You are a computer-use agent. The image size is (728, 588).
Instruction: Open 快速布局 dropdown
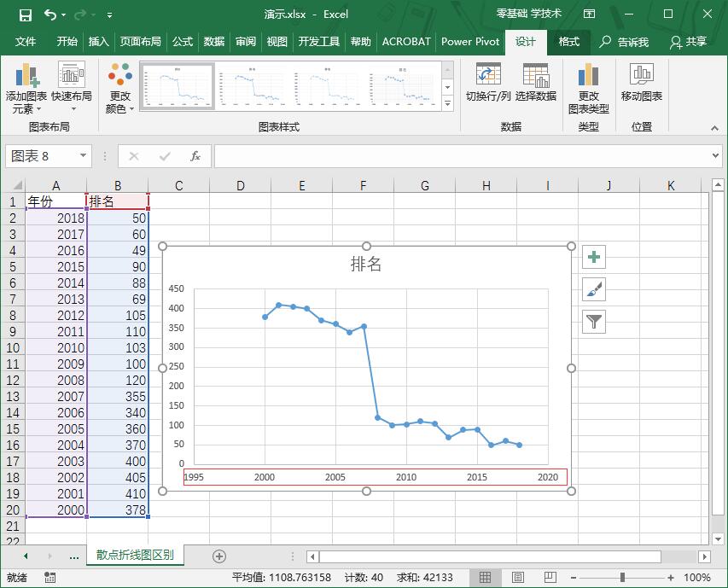pos(72,88)
